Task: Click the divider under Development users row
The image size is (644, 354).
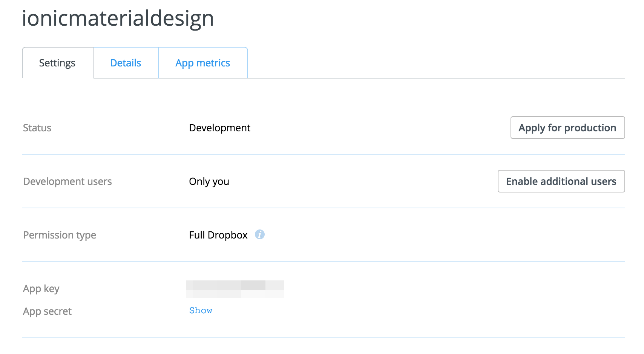Action: pos(323,208)
